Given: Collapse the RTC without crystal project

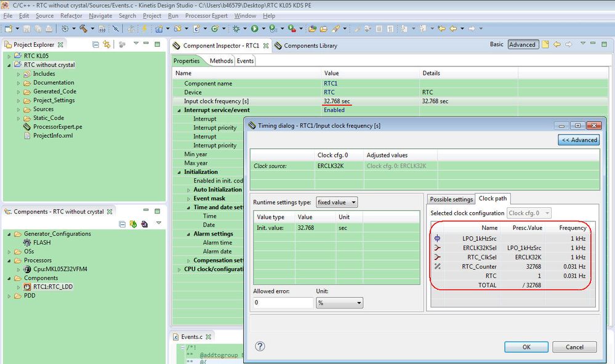Looking at the screenshot, I should [9, 65].
